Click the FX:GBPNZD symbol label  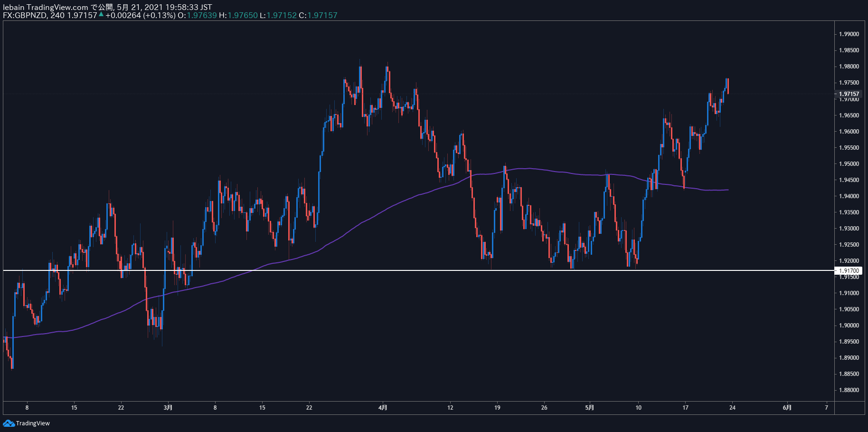click(x=25, y=15)
